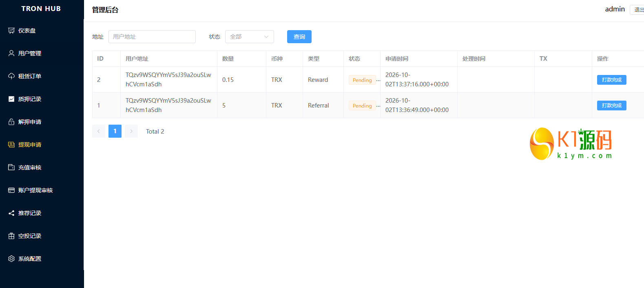Image resolution: width=644 pixels, height=288 pixels.
Task: Click the 租赁订单 cloud icon
Action: pyautogui.click(x=11, y=76)
